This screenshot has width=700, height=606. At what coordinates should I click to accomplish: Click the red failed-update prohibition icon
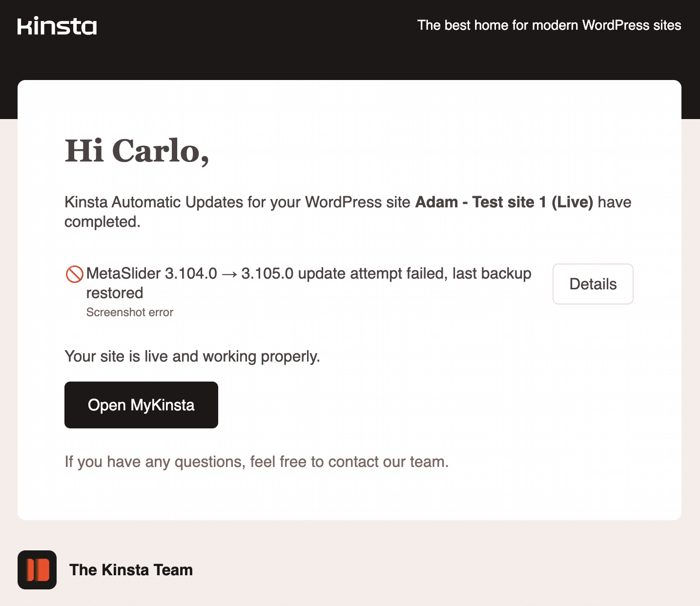tap(74, 274)
